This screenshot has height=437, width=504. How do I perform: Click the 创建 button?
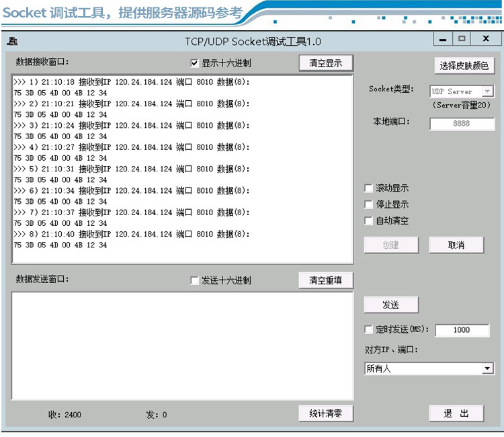pos(391,245)
